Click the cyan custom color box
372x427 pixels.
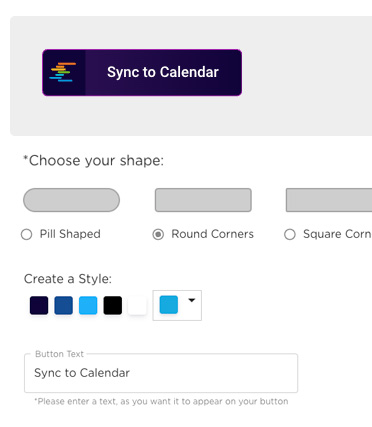click(169, 305)
